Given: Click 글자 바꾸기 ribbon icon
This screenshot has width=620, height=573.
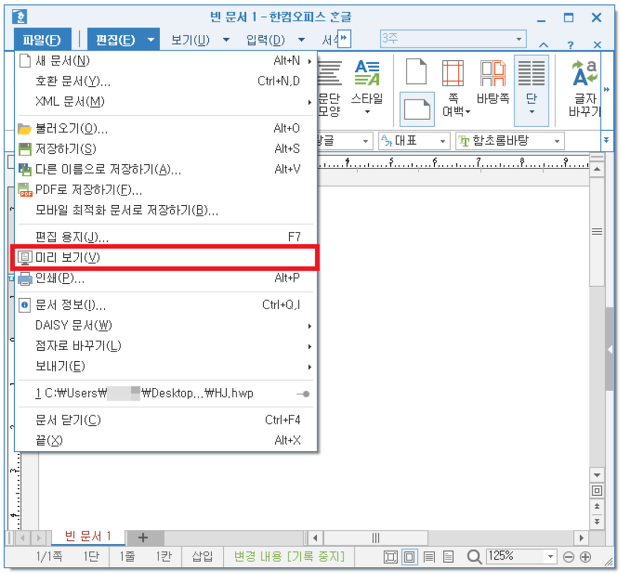Looking at the screenshot, I should click(584, 88).
